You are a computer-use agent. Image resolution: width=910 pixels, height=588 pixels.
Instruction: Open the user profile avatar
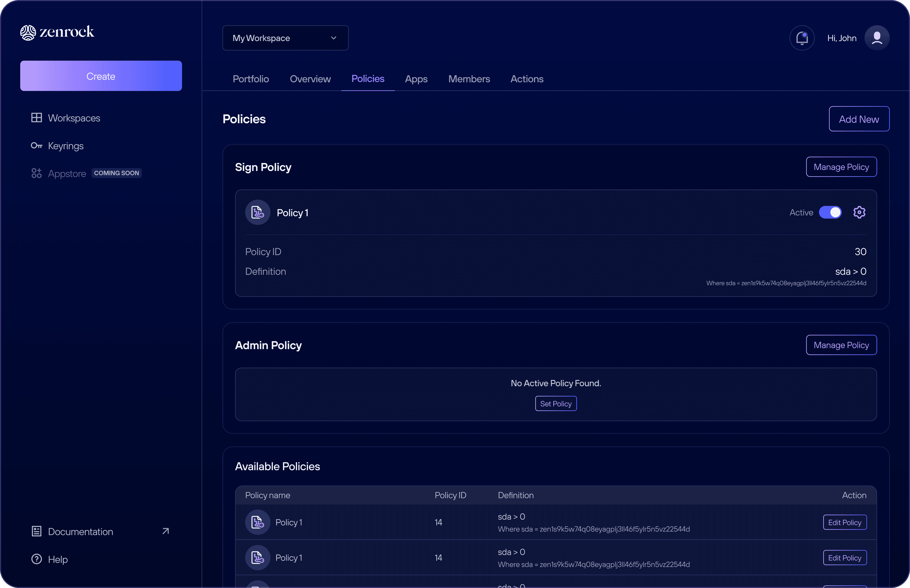click(877, 38)
